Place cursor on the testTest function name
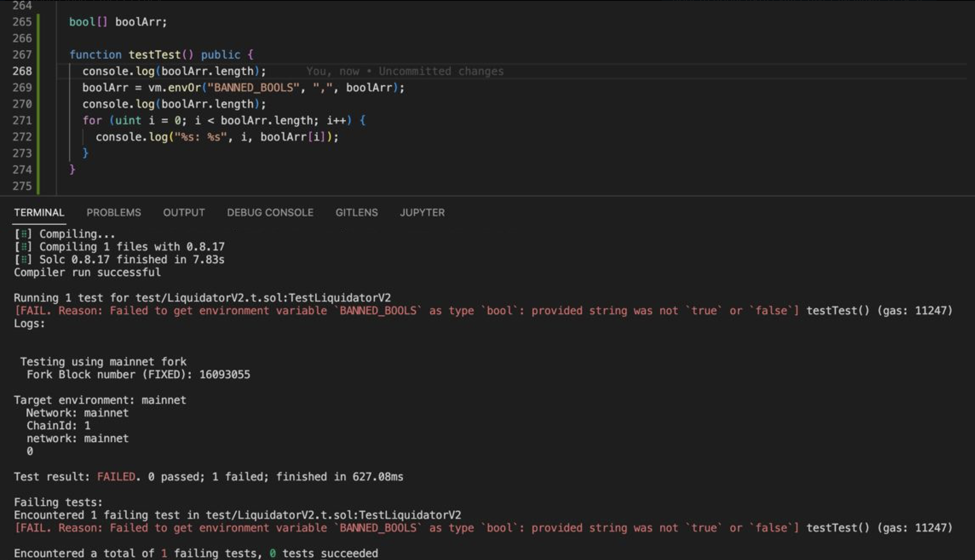 (x=155, y=55)
